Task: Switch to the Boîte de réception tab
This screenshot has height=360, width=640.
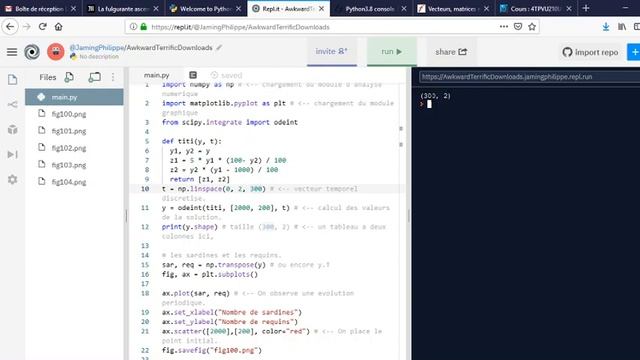Action: pos(41,8)
